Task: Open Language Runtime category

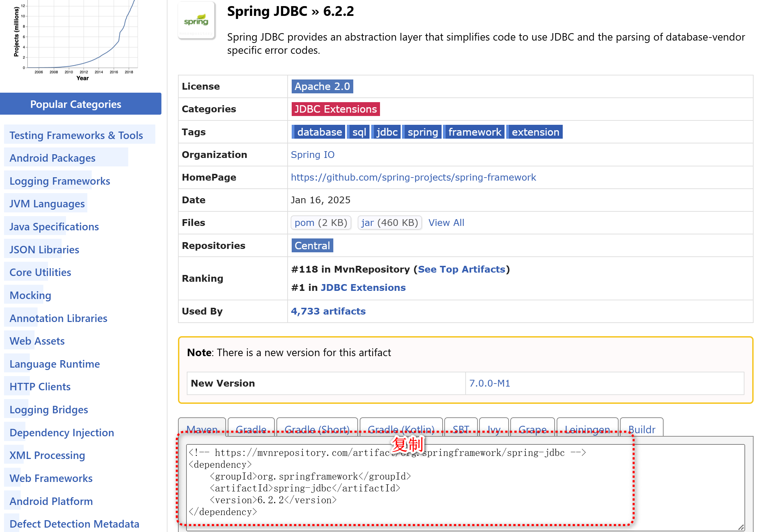Action: coord(54,364)
